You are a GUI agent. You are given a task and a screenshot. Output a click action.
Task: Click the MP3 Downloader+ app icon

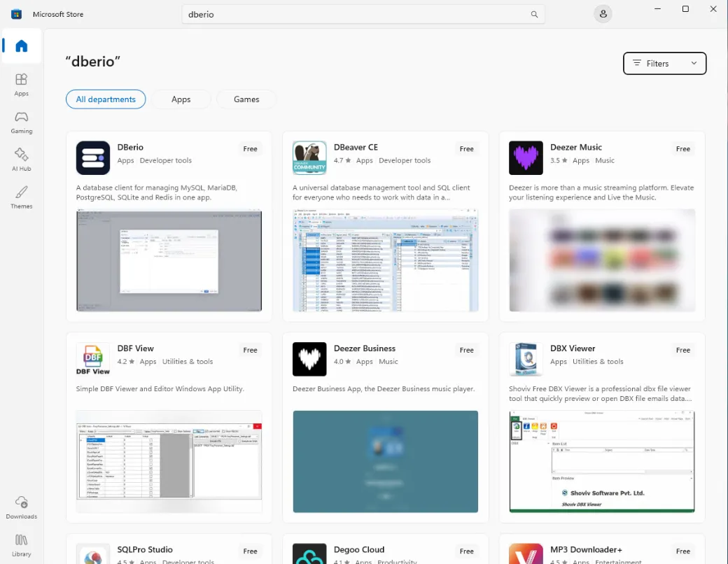pyautogui.click(x=526, y=554)
